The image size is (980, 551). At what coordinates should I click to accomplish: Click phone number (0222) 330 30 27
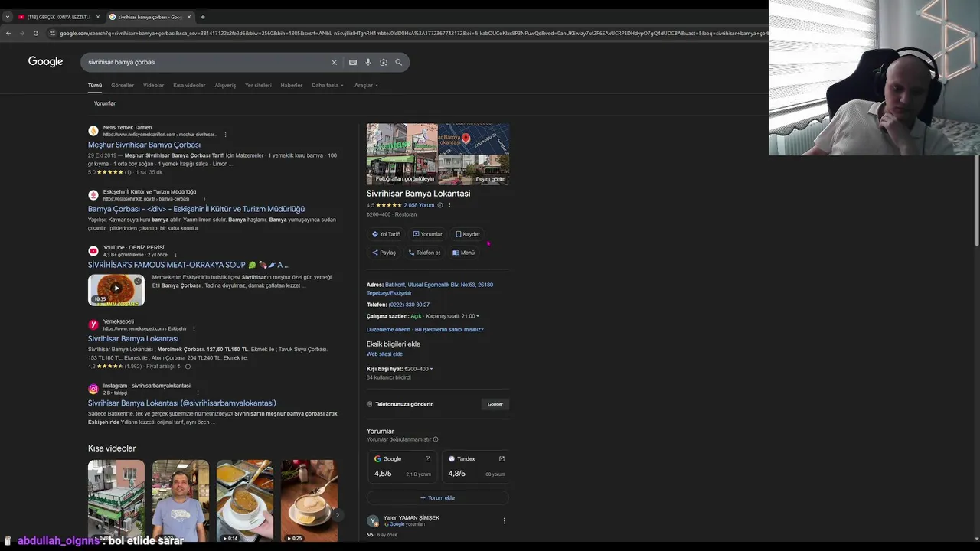tap(409, 305)
